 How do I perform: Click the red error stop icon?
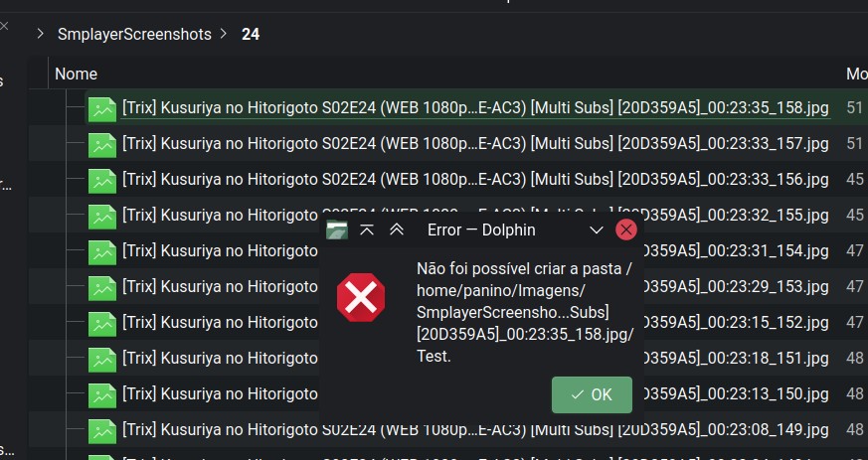361,297
